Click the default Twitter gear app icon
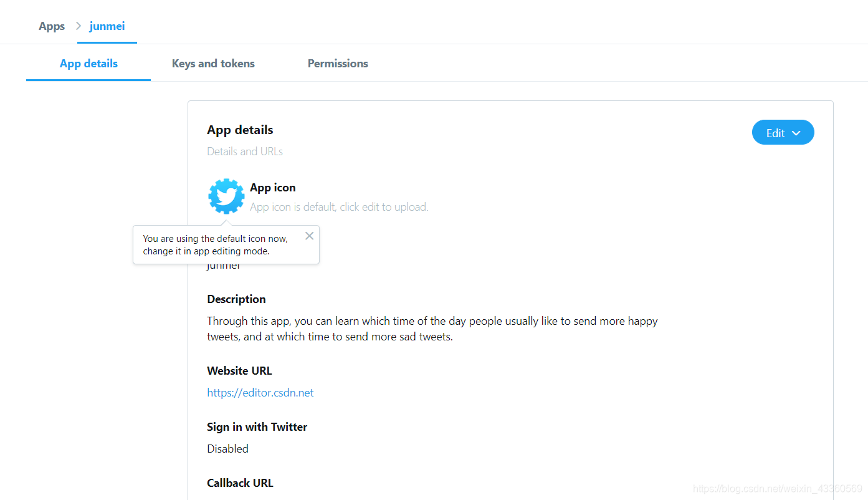Screen dimensions: 868x500 click(x=226, y=196)
